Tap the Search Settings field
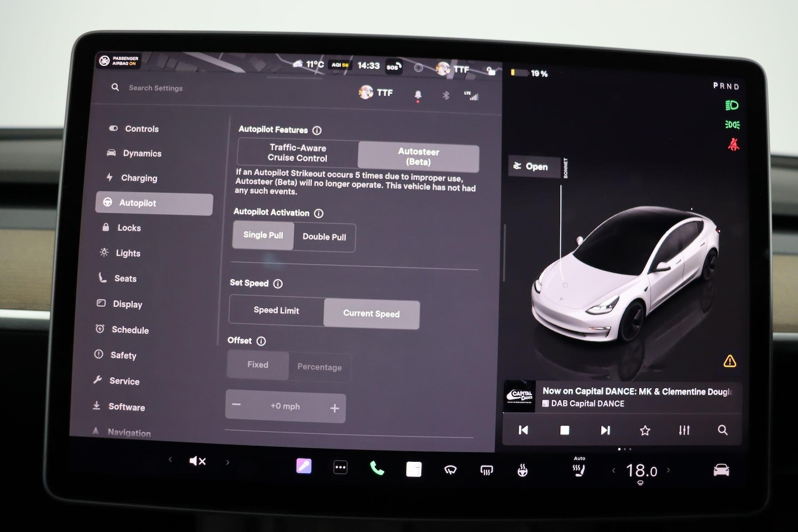Screen dimensions: 798x532 pyautogui.click(x=155, y=87)
